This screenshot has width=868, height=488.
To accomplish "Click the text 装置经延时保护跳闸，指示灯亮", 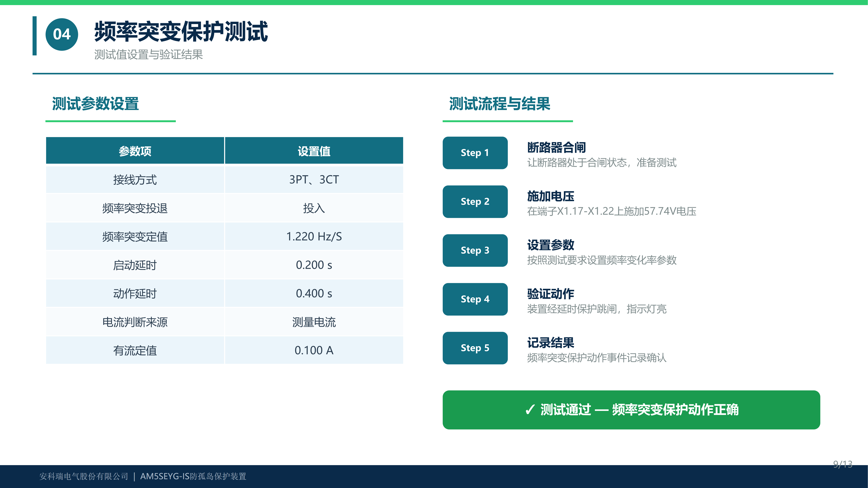I will [597, 309].
